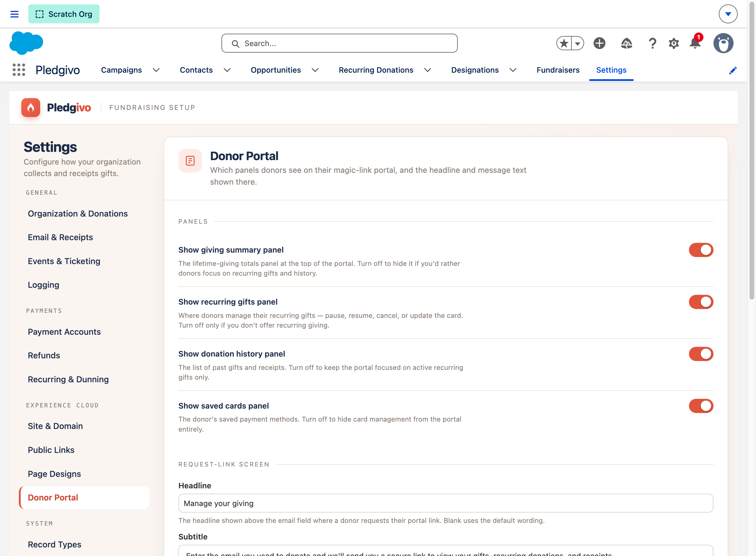
Task: Expand the Contacts tab chevron
Action: (x=227, y=70)
